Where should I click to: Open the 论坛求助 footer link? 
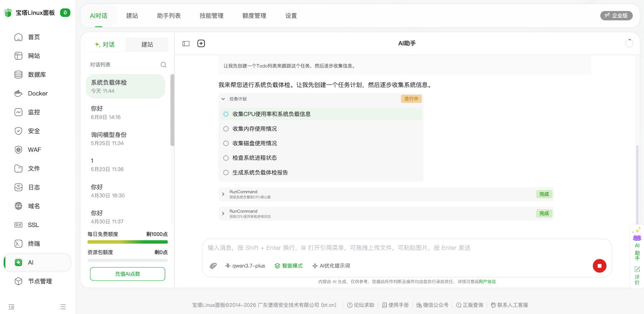(x=361, y=305)
